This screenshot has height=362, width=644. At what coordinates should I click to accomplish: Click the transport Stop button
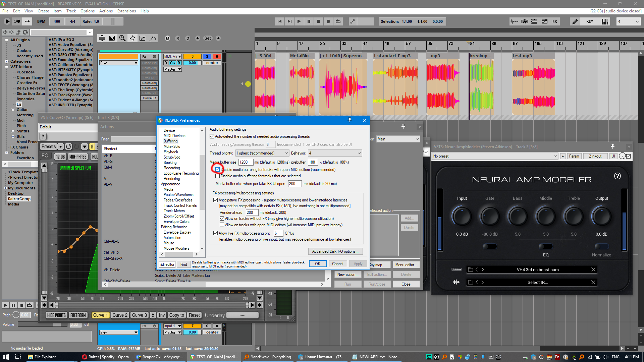coord(318,21)
